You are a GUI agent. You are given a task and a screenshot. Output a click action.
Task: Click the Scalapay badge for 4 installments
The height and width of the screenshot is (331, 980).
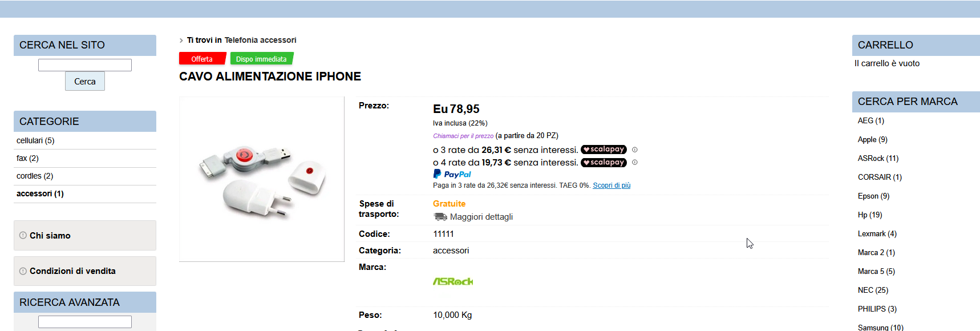coord(604,163)
